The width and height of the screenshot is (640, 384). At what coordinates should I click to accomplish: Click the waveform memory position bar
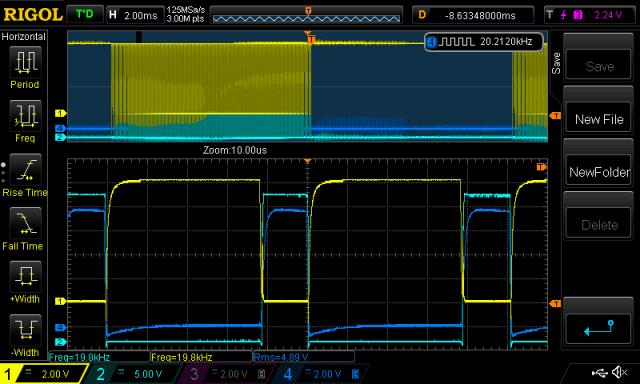point(306,16)
